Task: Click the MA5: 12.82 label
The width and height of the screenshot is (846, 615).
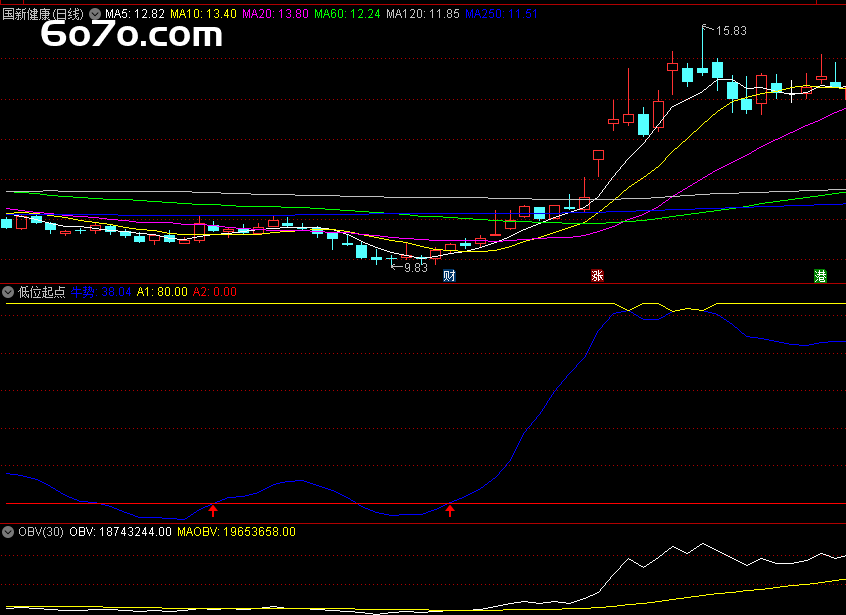Action: click(x=135, y=14)
